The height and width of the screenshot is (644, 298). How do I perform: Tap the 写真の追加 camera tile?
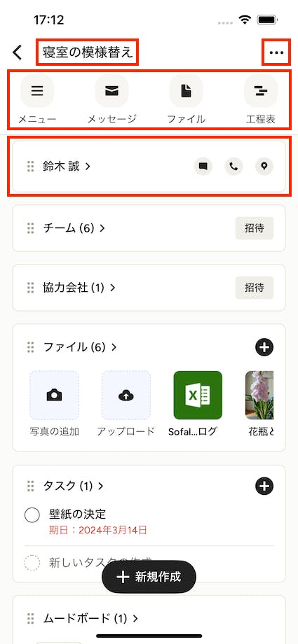(x=54, y=395)
